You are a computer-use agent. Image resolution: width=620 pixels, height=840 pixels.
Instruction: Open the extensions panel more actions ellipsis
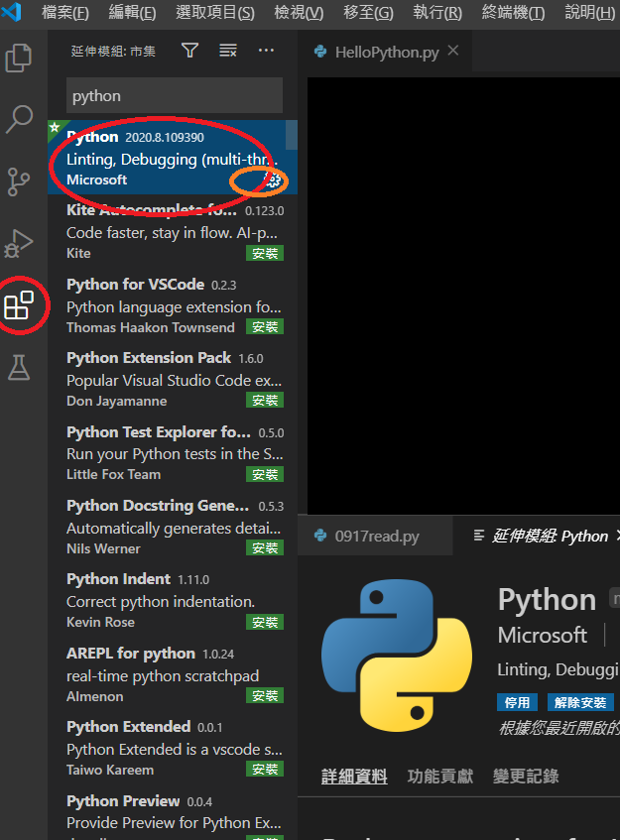[x=266, y=51]
